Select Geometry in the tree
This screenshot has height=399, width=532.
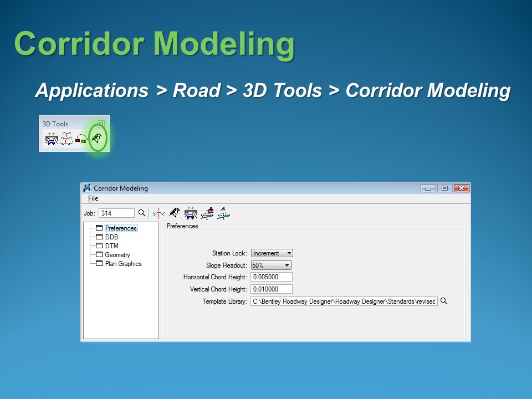pos(117,255)
